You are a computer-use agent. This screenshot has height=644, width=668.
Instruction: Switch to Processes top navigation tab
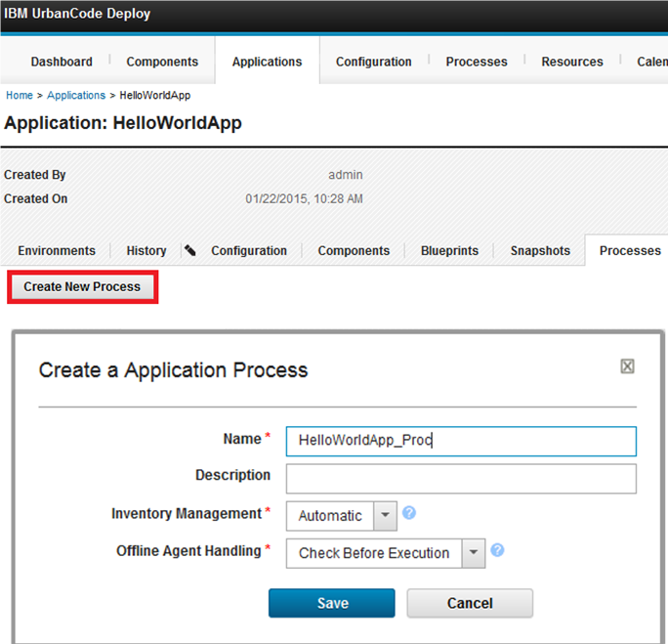[x=477, y=62]
